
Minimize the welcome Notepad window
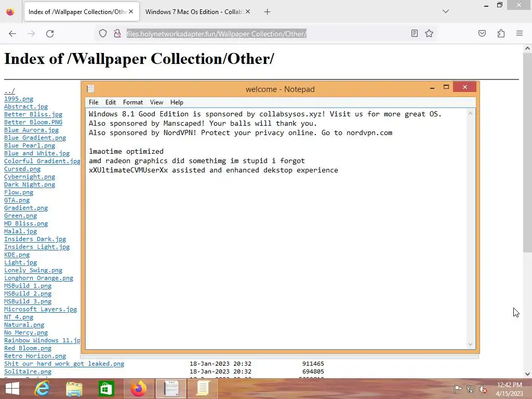(432, 87)
